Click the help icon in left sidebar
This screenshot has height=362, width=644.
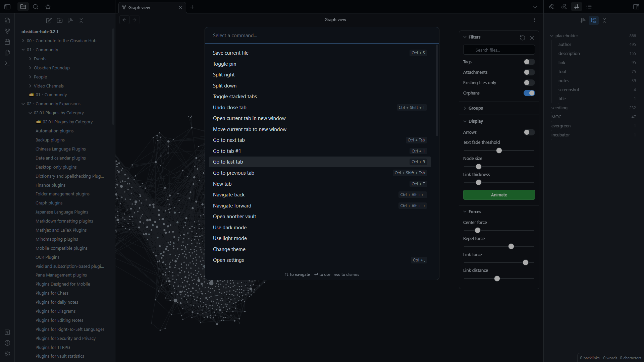click(x=7, y=343)
